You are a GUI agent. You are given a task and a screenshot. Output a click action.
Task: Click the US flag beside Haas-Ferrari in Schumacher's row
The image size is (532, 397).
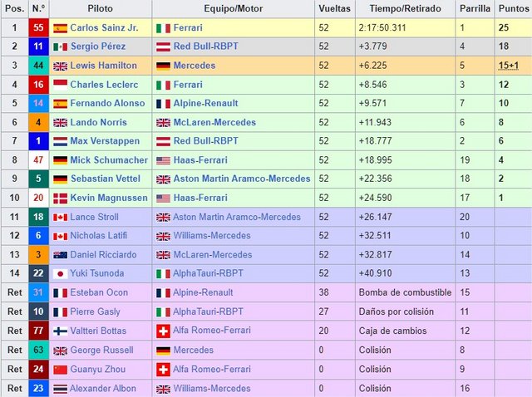point(163,160)
